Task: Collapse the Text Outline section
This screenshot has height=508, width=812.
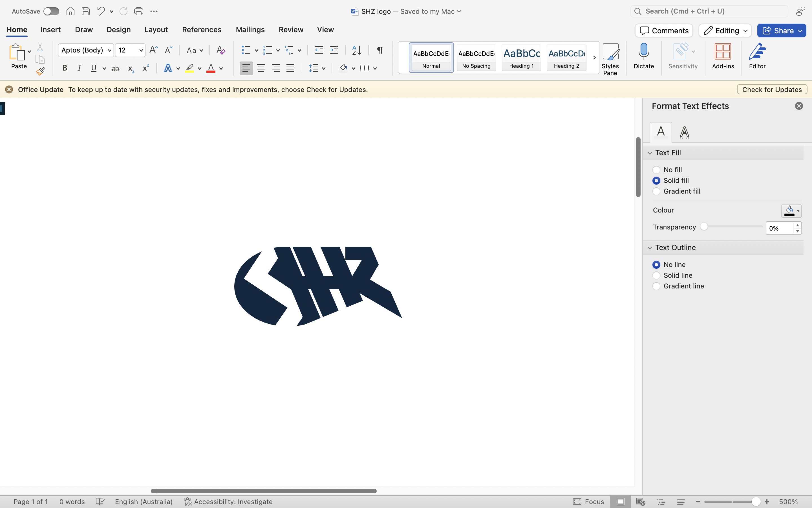Action: pos(650,248)
